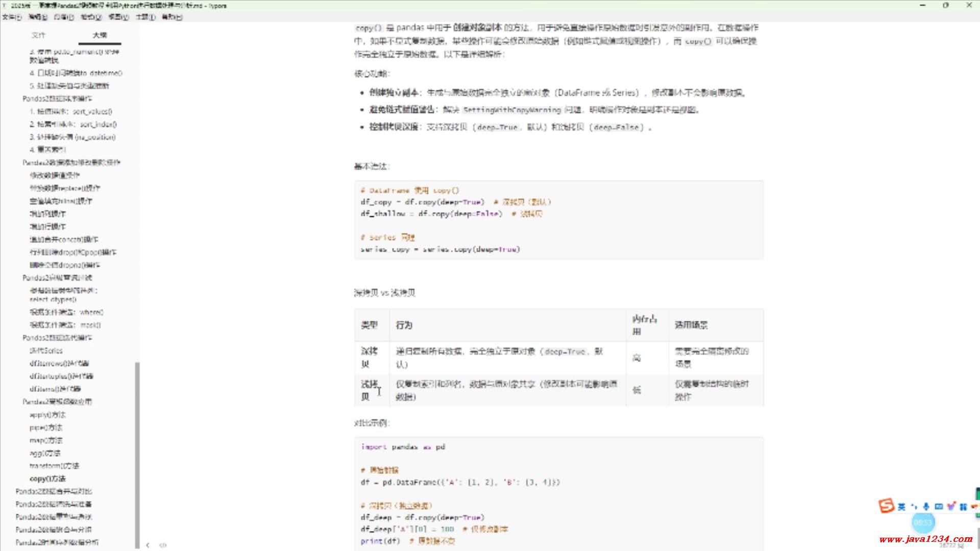This screenshot has height=551, width=980.
Task: Open the 主题(T) theme menu
Action: point(145,17)
